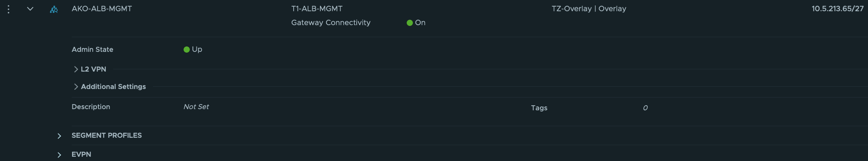Expand Additional Settings using its chevron
This screenshot has height=161, width=868.
coord(76,87)
